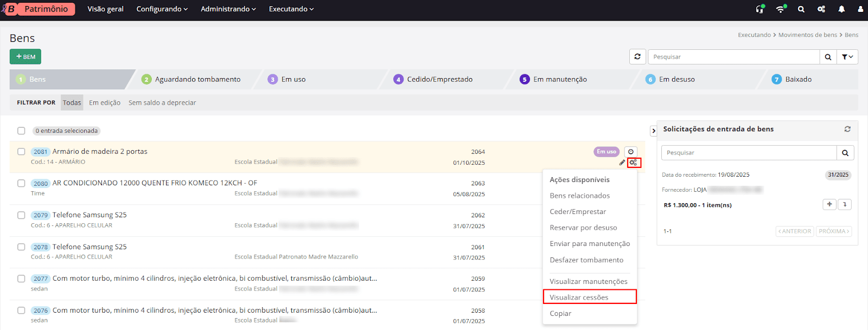Click the green + BEM button

click(25, 56)
